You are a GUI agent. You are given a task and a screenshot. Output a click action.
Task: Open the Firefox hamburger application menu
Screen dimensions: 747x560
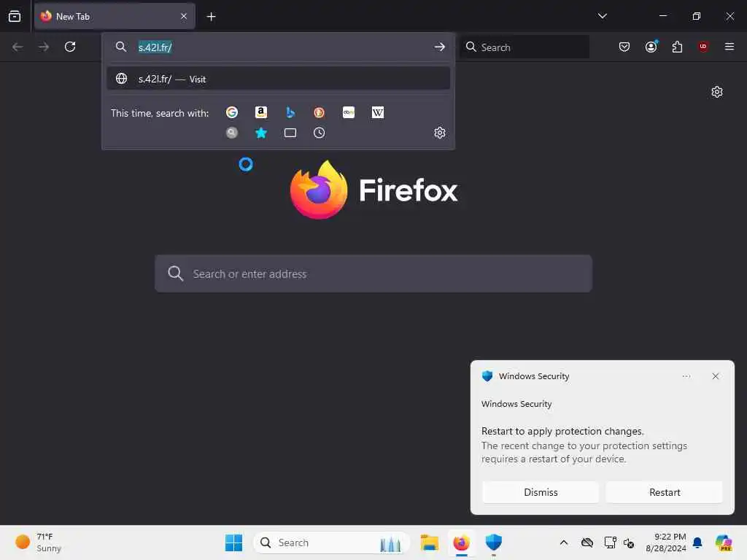tap(729, 47)
